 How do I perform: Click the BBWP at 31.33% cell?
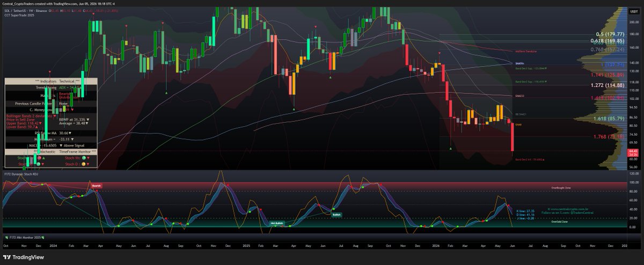[x=74, y=120]
